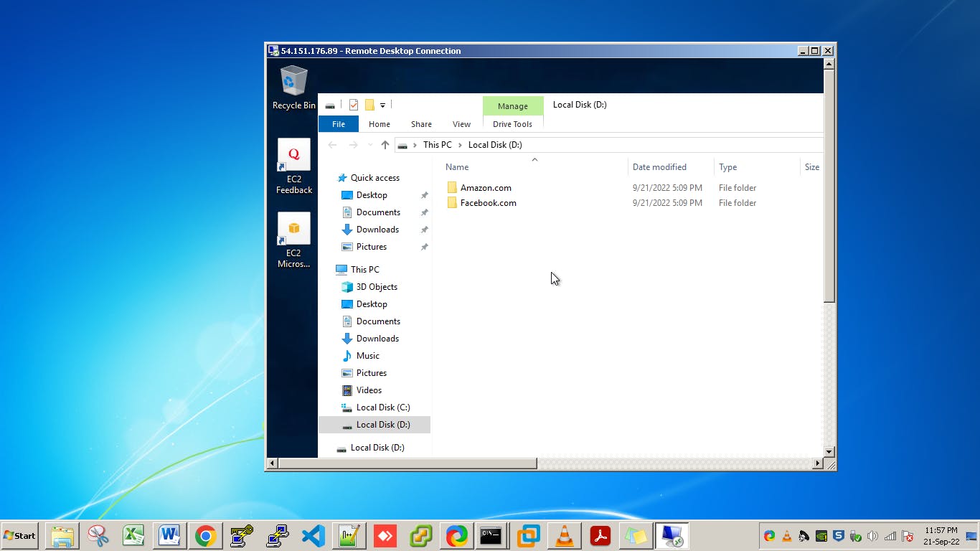Open the Windows Start menu
The width and height of the screenshot is (980, 551).
(19, 536)
